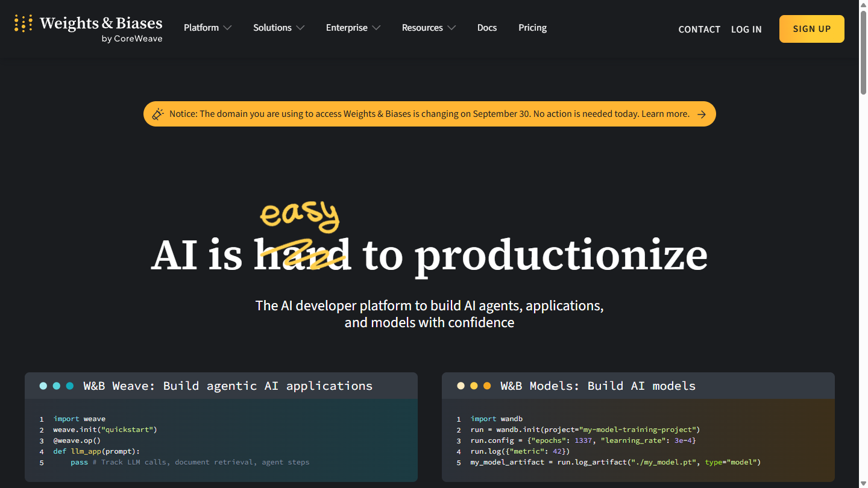Image resolution: width=868 pixels, height=488 pixels.
Task: Open the Platform navigation item
Action: (x=201, y=28)
